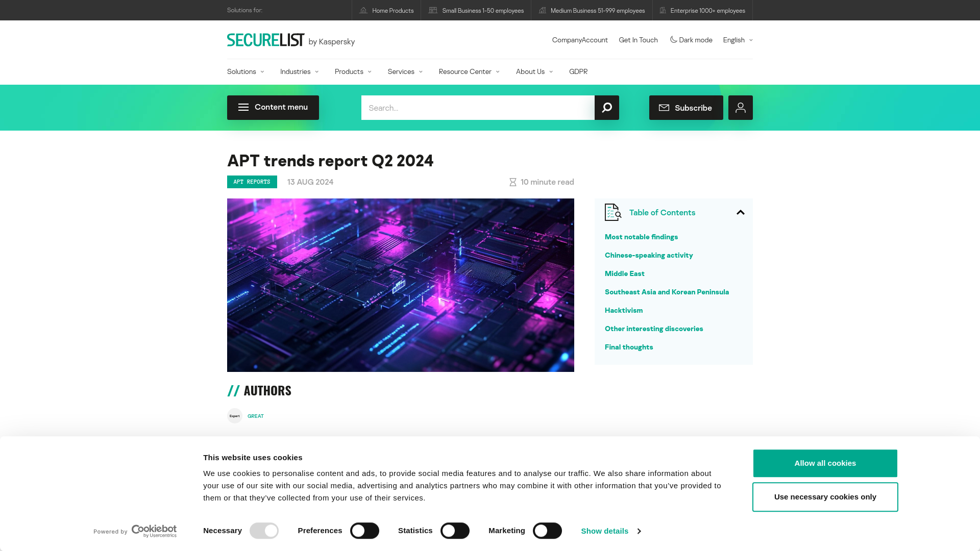980x551 pixels.
Task: Click the article hero image thumbnail
Action: 401,285
